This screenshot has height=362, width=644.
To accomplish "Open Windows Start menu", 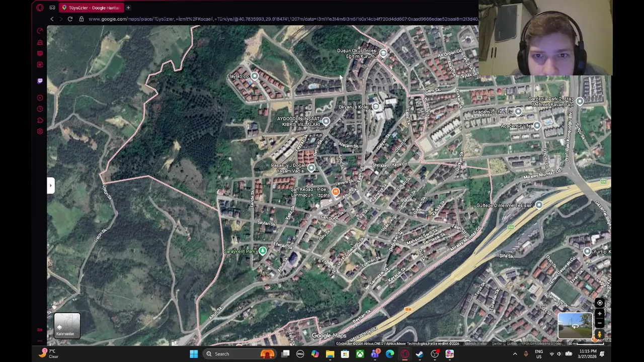I will pos(193,354).
